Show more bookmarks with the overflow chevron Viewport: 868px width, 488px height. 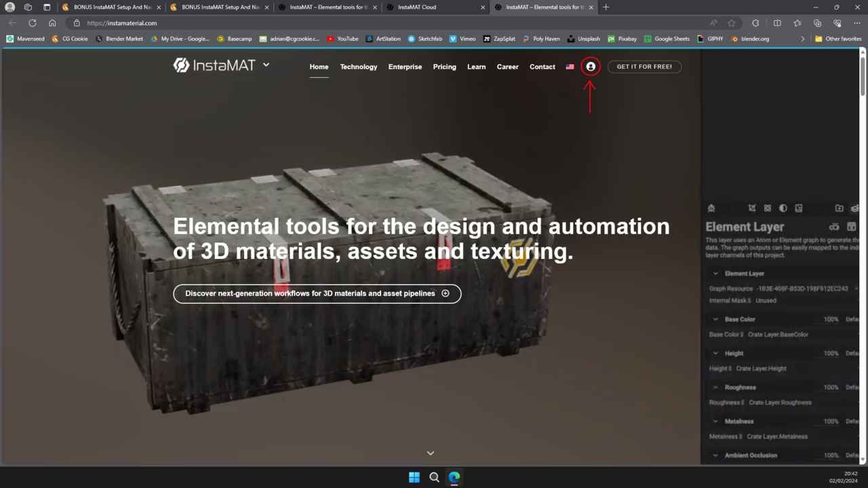(802, 39)
